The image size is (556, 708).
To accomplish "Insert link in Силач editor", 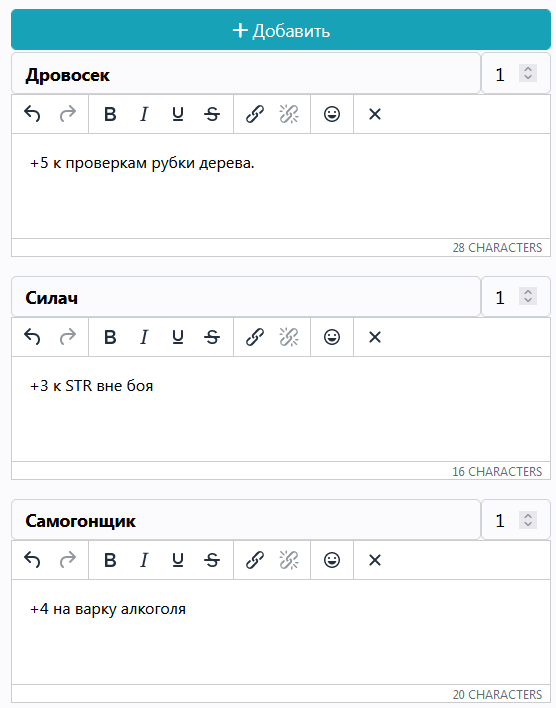I will coord(255,337).
